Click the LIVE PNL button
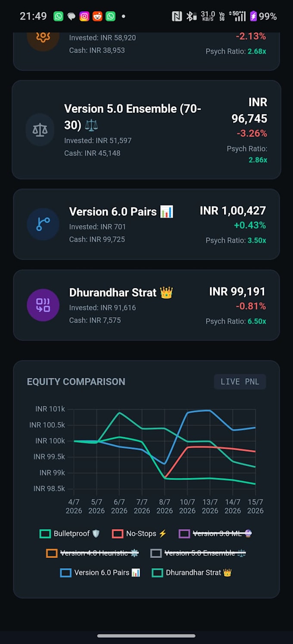Image resolution: width=293 pixels, height=644 pixels. click(240, 382)
